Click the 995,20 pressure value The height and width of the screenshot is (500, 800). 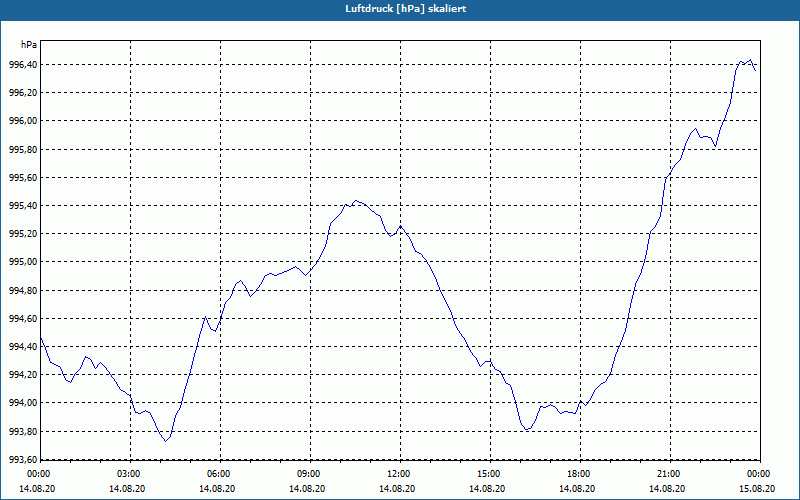tap(23, 234)
